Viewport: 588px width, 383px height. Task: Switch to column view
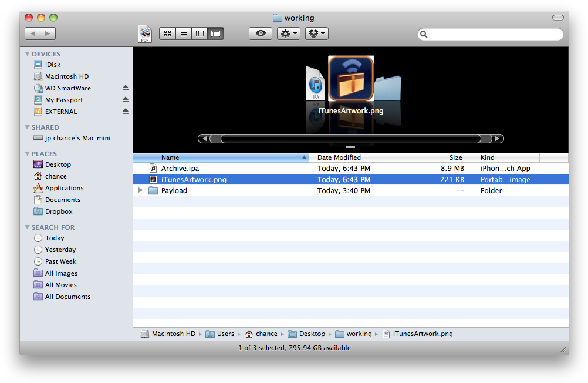coord(200,33)
